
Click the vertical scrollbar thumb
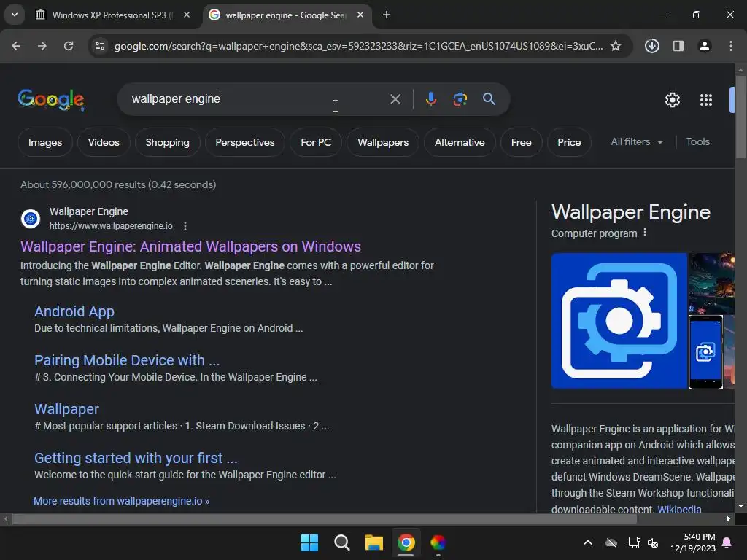pyautogui.click(x=740, y=116)
